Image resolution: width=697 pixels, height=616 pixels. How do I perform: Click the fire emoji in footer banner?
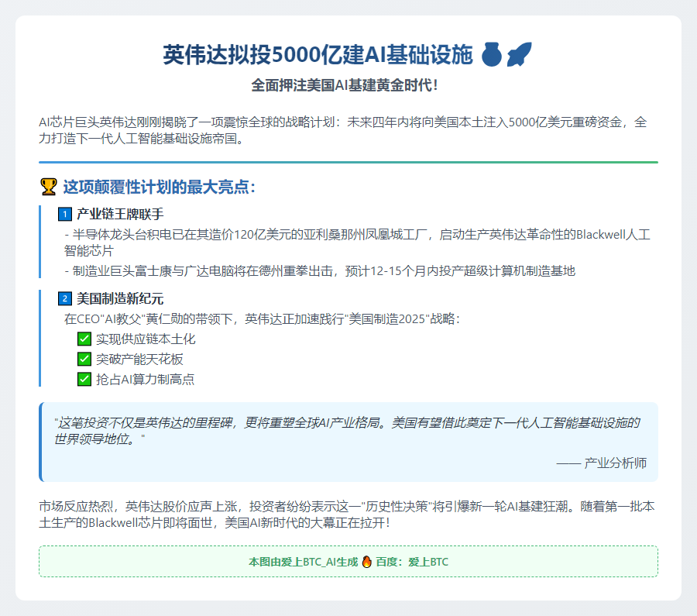(367, 562)
